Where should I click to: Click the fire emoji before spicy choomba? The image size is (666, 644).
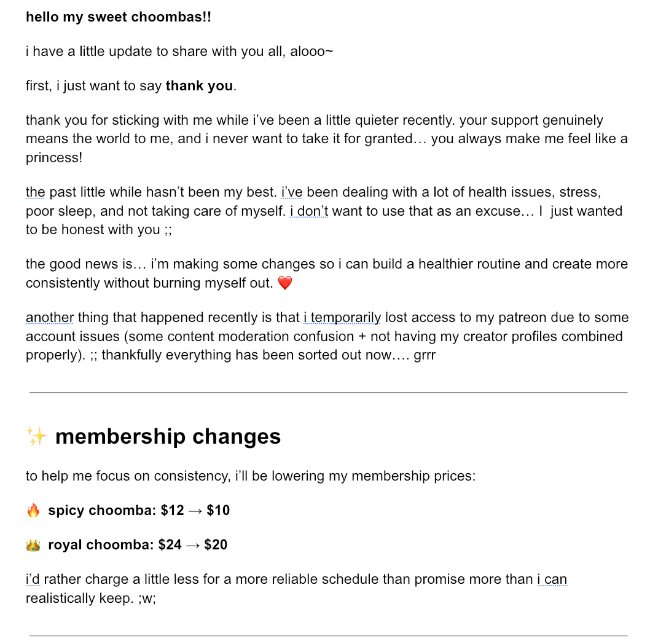point(33,510)
